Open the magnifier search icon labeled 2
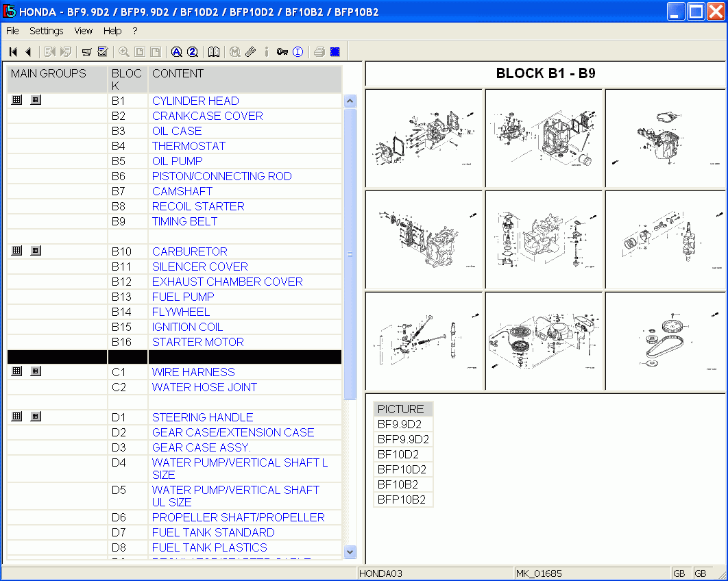 pyautogui.click(x=193, y=52)
